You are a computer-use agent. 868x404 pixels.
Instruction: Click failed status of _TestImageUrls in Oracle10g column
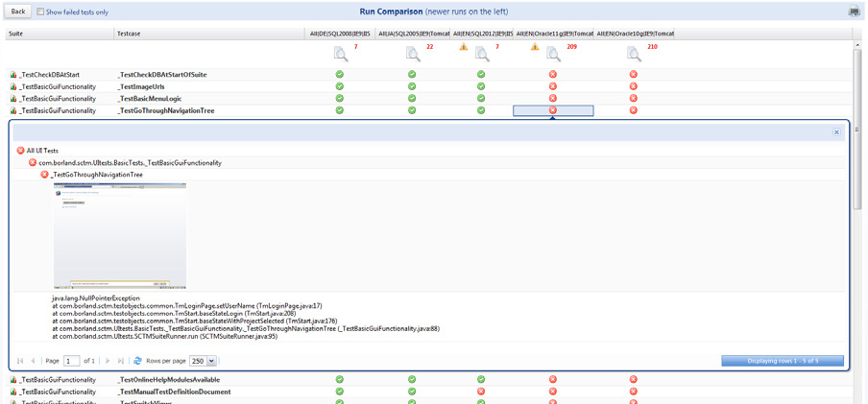coord(634,86)
